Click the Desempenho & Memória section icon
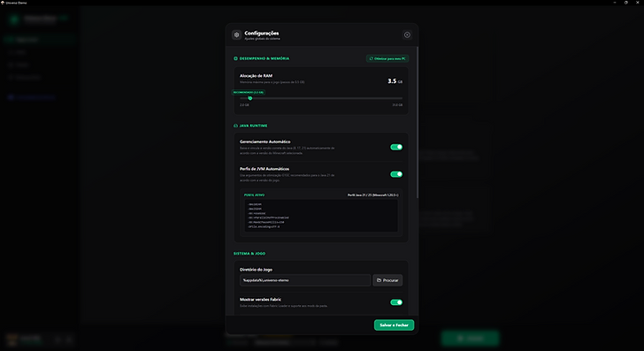The width and height of the screenshot is (644, 351). (235, 58)
